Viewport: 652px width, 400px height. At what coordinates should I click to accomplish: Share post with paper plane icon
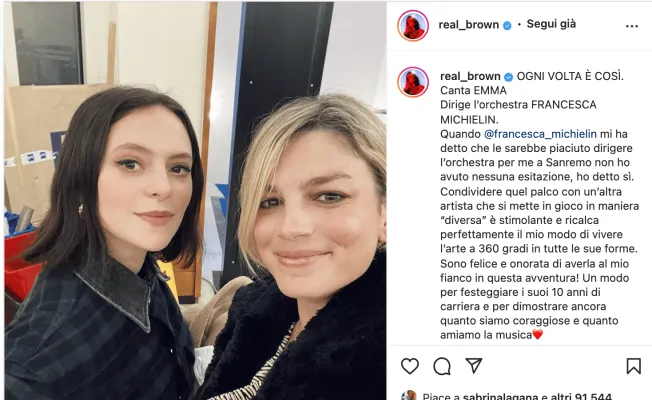[x=474, y=365]
